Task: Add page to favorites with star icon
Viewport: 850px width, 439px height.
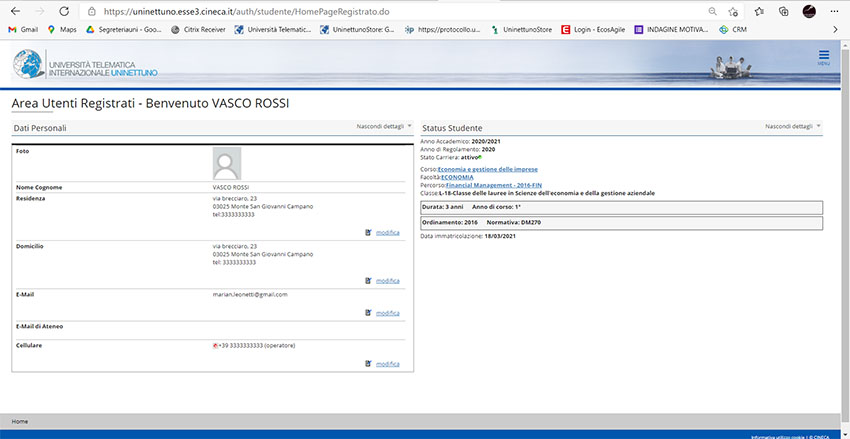Action: point(734,11)
